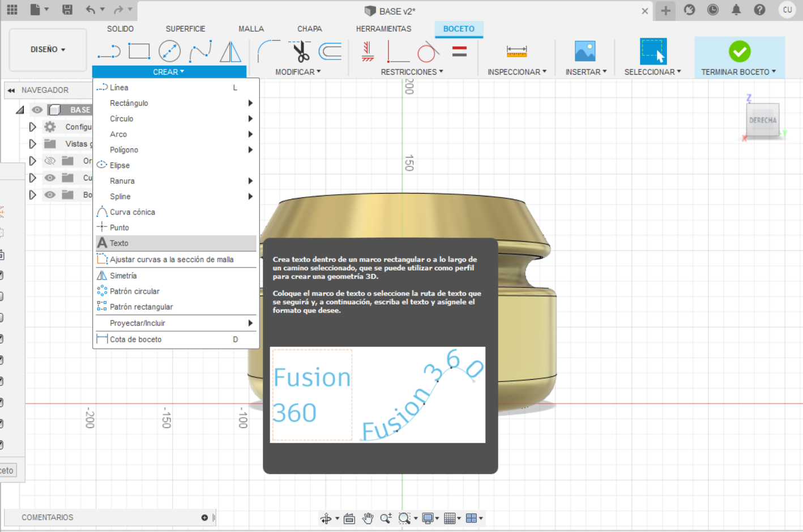Collapse the NAVEGADOR panel arrows

11,90
